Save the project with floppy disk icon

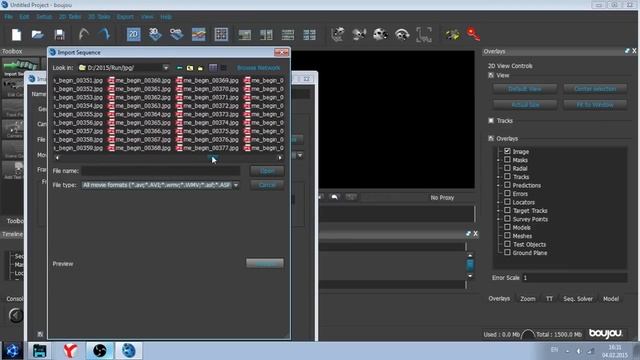point(60,35)
